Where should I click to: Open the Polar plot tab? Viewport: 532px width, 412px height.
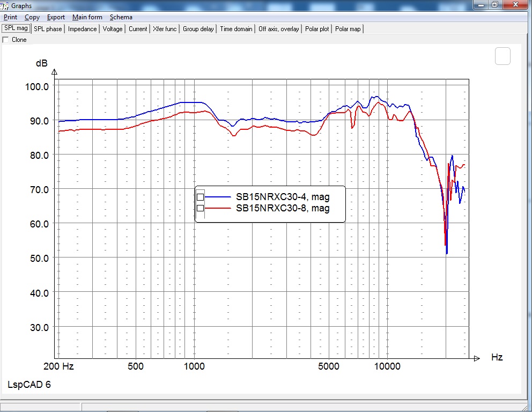coord(317,29)
